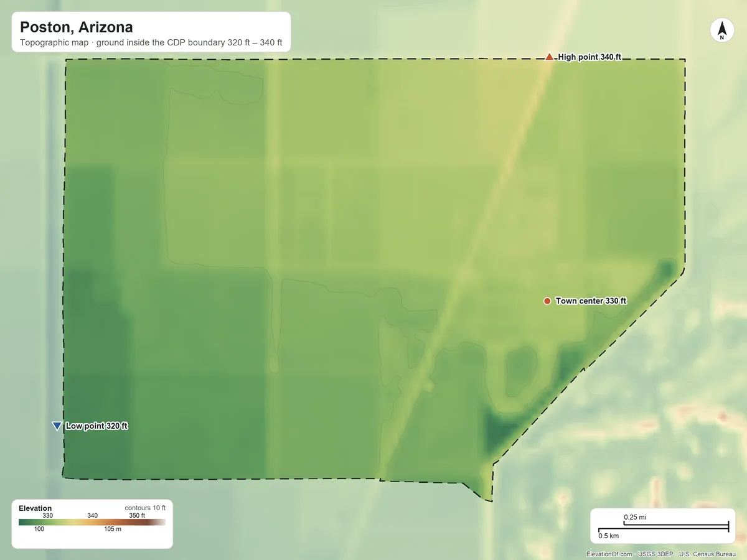
Task: Click the 'contours 10 ft' legend note
Action: pyautogui.click(x=145, y=508)
